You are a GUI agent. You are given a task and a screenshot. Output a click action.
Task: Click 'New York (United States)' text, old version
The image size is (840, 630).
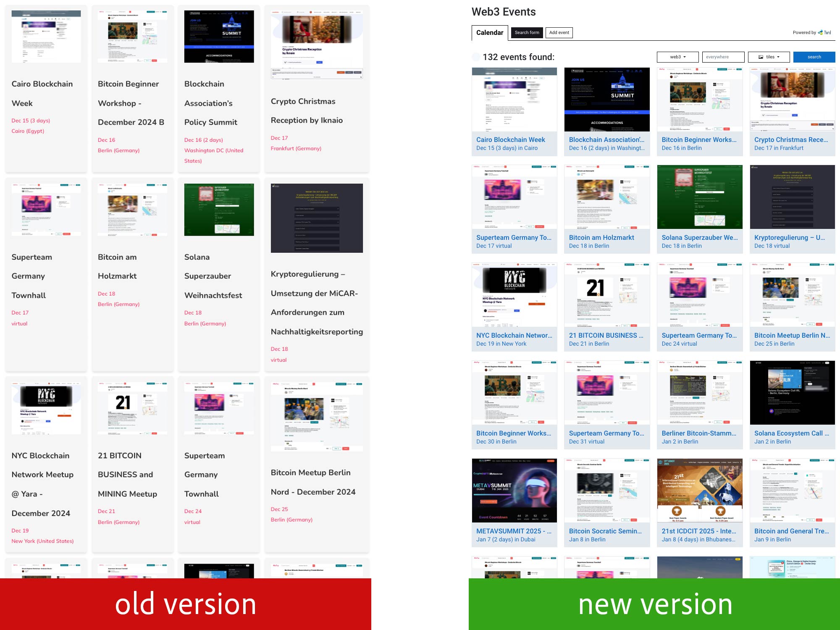[x=42, y=541]
